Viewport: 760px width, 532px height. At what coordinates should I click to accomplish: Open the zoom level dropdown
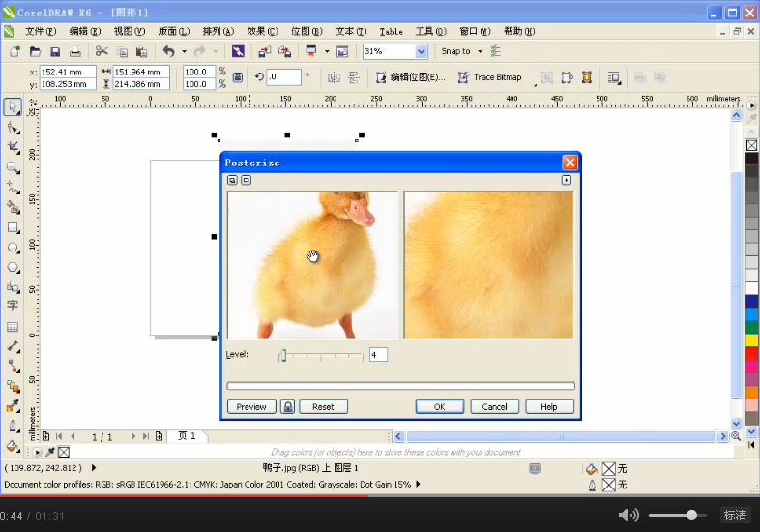[422, 51]
